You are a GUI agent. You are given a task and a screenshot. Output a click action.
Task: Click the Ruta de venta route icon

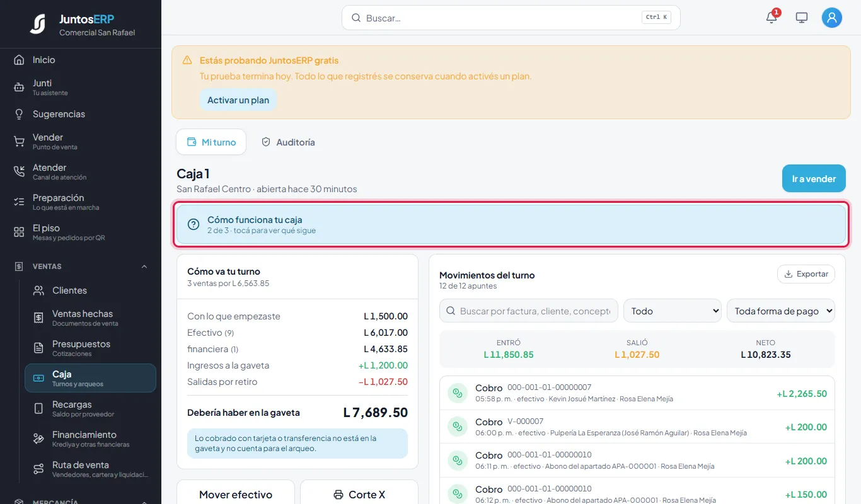pos(38,469)
